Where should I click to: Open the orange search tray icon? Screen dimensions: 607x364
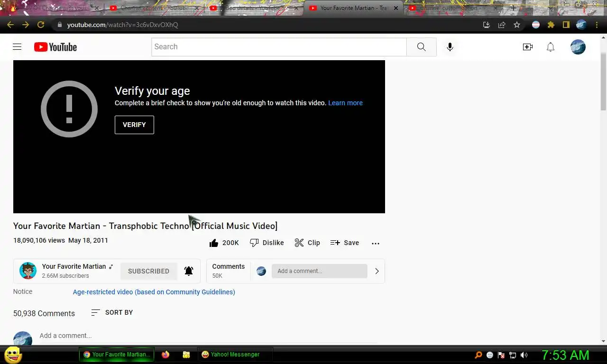(x=478, y=355)
